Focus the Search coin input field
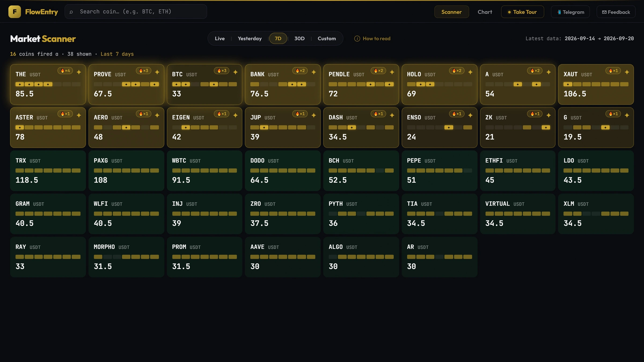The image size is (644, 362). coord(136,12)
